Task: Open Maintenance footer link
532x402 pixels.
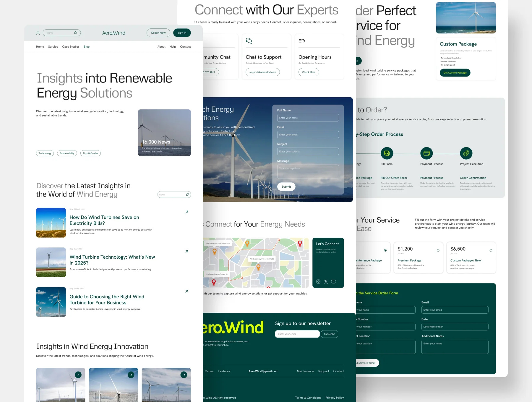Action: (x=305, y=371)
